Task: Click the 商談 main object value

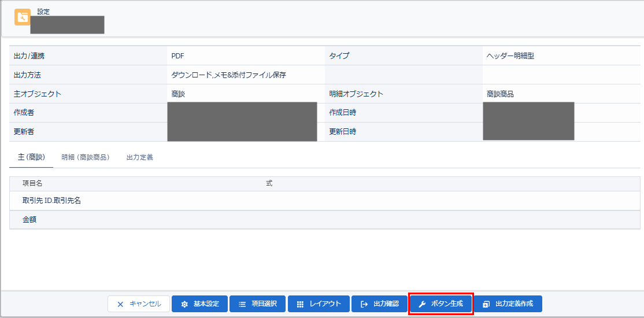Action: [x=178, y=94]
